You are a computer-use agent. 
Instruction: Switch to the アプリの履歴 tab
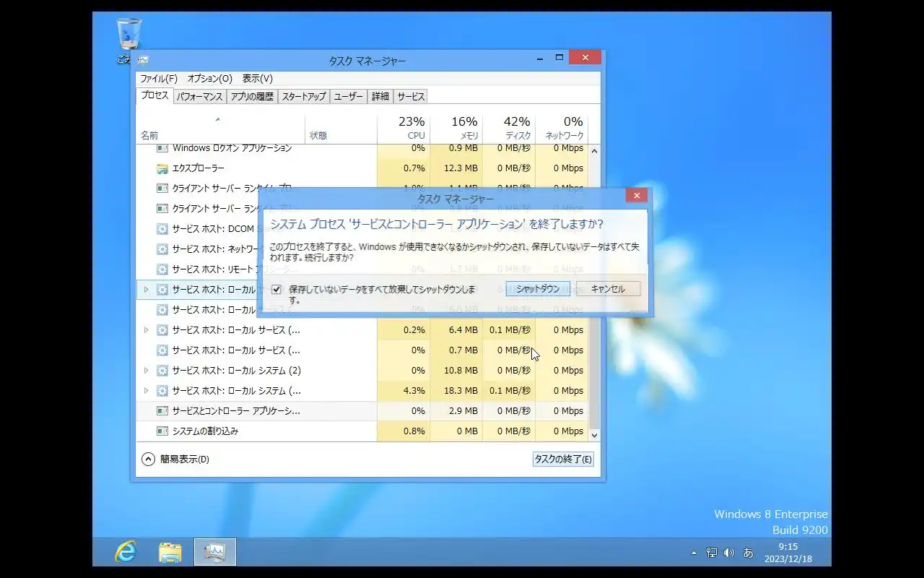tap(252, 96)
